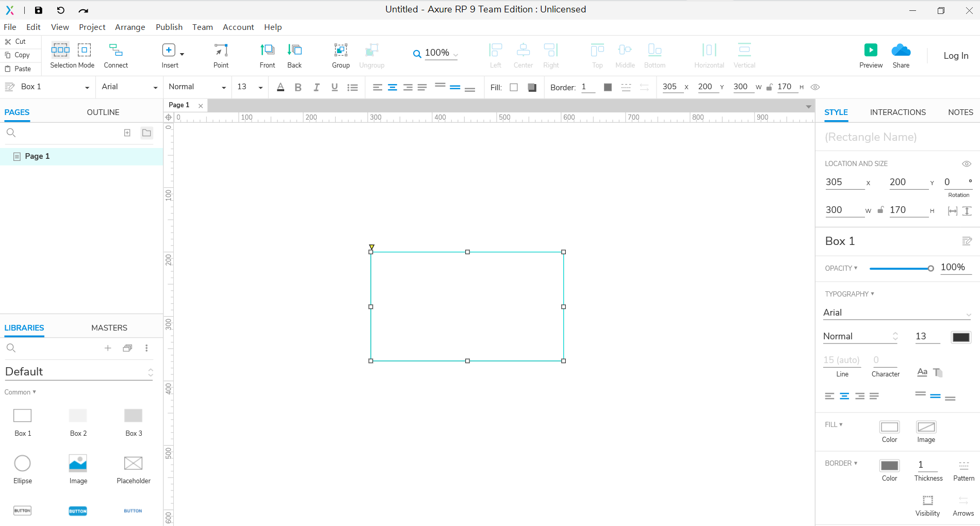Click the Pages search icon
980x526 pixels.
(11, 133)
